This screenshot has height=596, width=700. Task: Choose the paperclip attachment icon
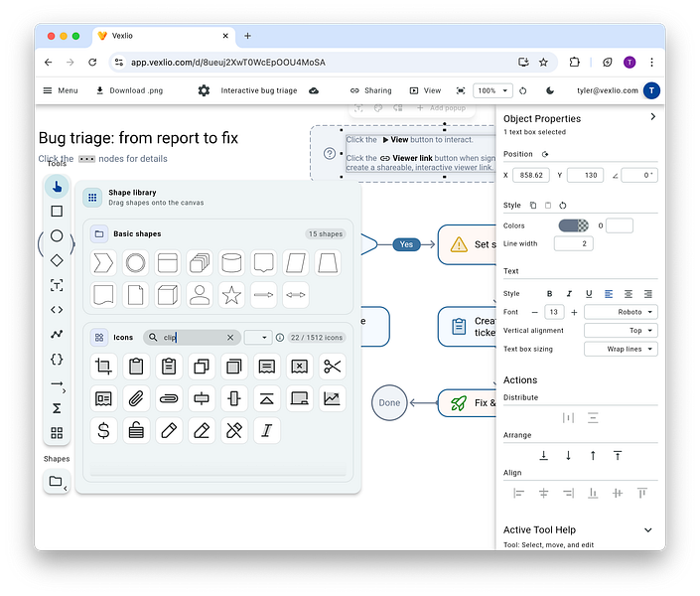click(x=136, y=398)
